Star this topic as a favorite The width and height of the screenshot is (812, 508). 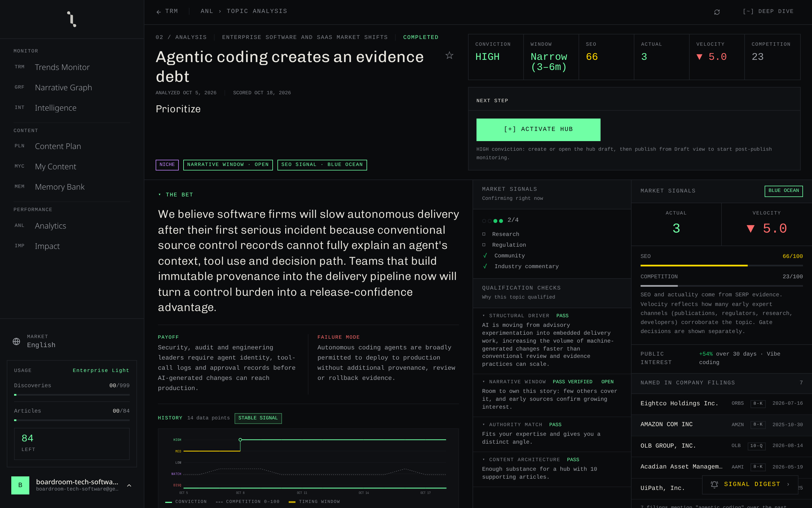449,55
